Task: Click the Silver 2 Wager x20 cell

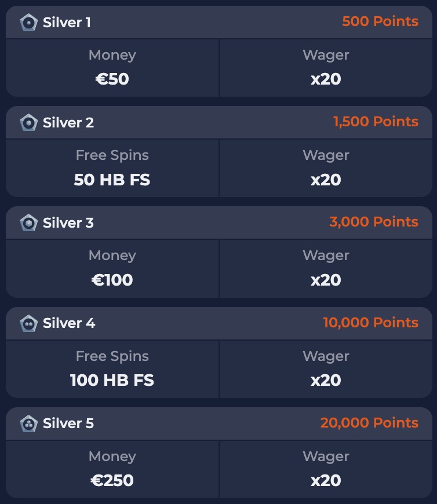Action: tap(326, 168)
